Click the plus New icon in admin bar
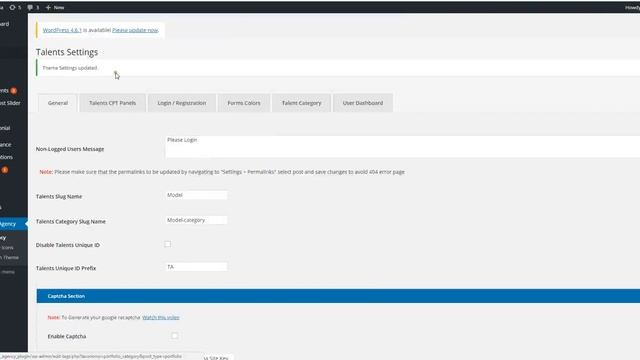The height and width of the screenshot is (360, 640). (x=48, y=7)
